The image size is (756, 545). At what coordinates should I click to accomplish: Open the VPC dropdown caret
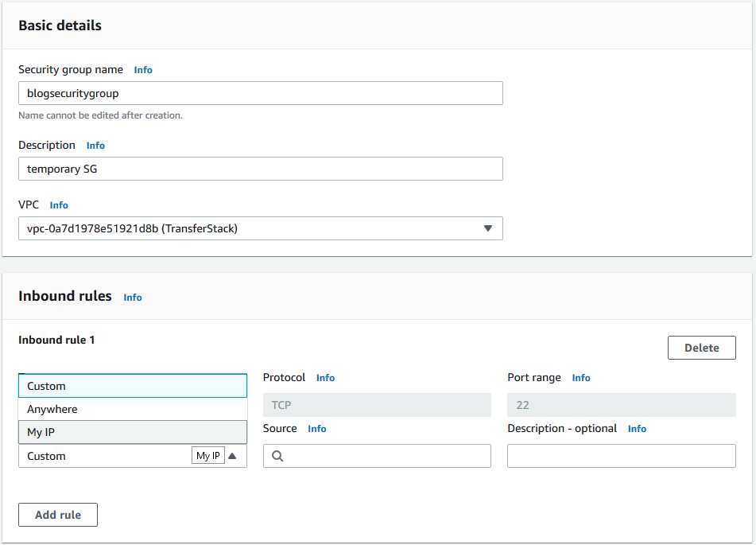tap(487, 228)
